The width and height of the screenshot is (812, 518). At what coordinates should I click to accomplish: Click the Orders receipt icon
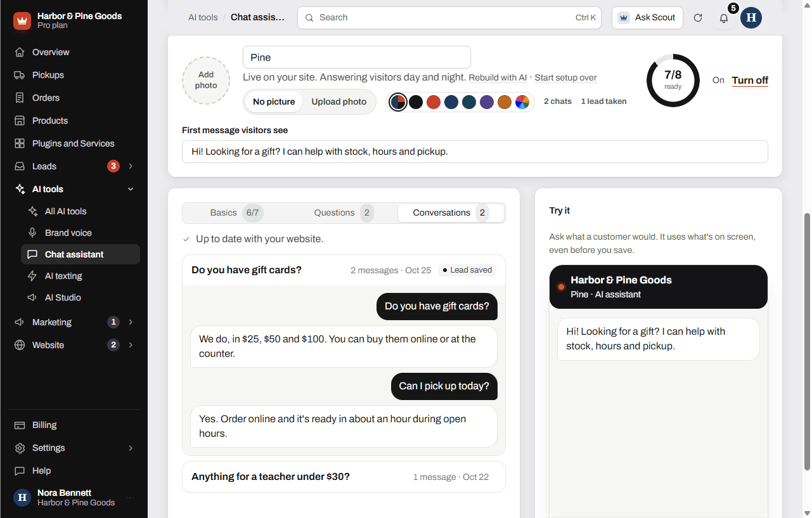point(20,98)
